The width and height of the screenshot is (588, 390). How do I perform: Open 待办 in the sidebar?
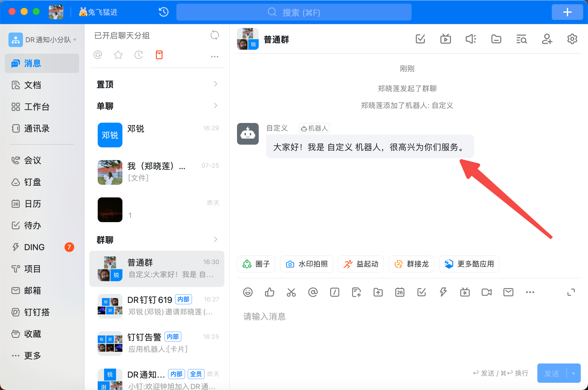coord(42,225)
